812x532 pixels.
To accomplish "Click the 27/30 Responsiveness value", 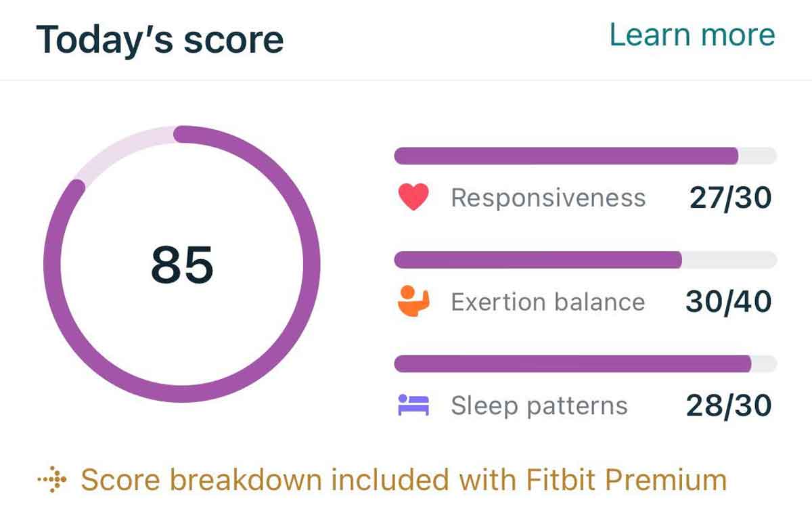I will click(730, 198).
